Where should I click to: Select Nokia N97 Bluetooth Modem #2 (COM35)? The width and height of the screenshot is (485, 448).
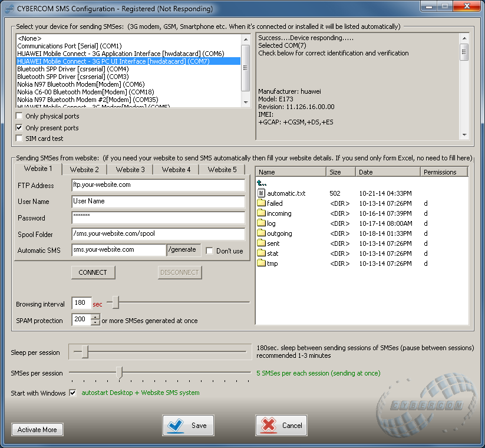[x=128, y=100]
